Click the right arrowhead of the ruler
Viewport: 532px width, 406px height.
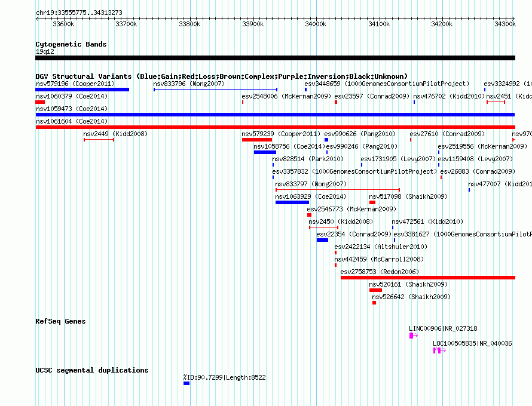pyautogui.click(x=513, y=19)
